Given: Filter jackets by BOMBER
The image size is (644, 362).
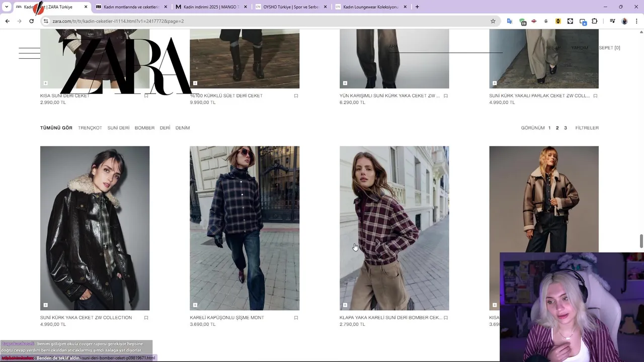Looking at the screenshot, I should [144, 128].
